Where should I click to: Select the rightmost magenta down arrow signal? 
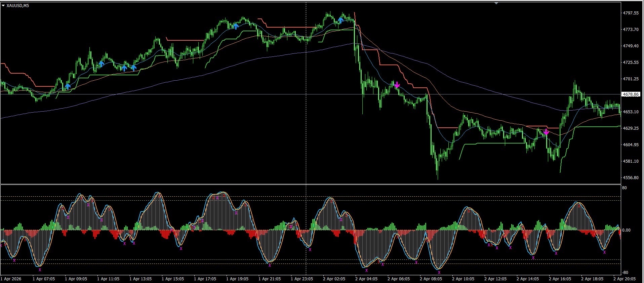546,132
